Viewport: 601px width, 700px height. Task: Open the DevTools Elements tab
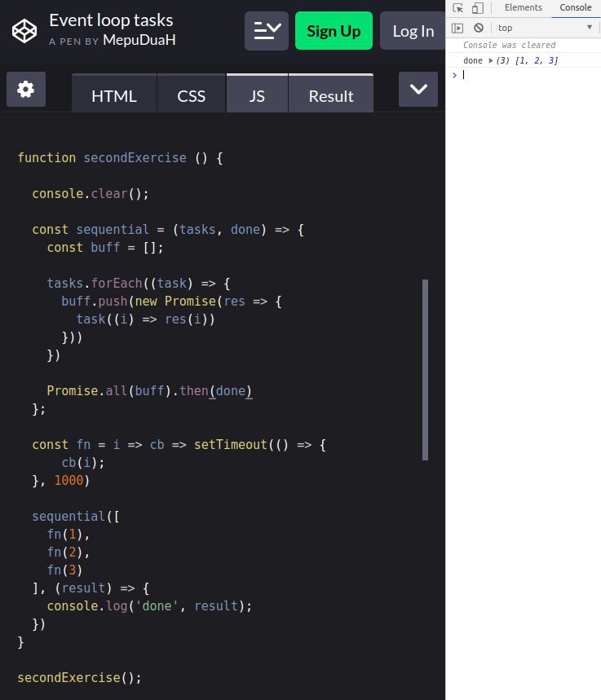point(524,7)
